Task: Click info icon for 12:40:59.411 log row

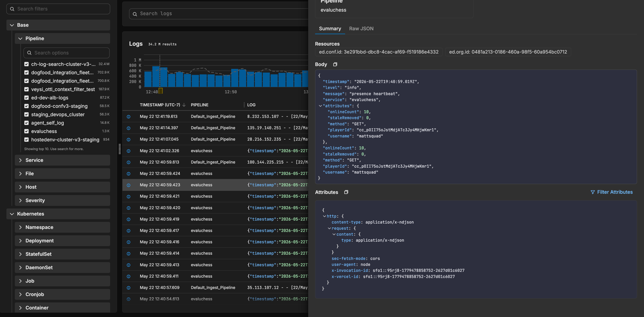Action: tap(128, 276)
